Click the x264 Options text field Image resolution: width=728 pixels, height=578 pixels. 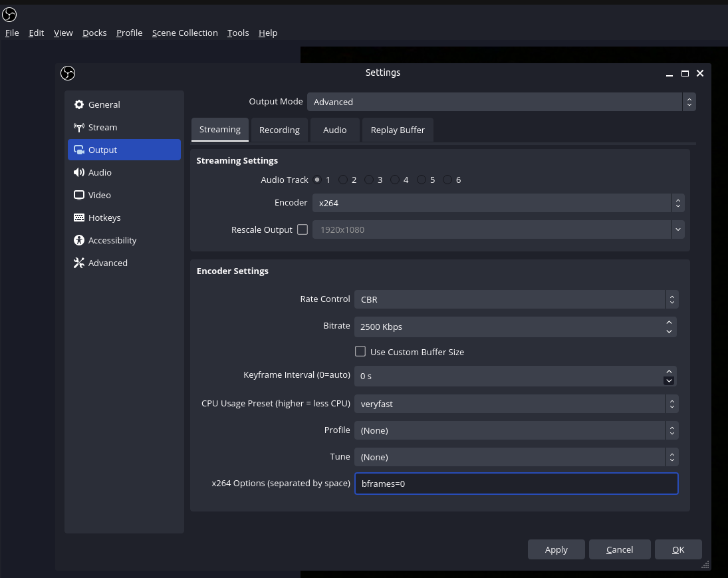[516, 484]
